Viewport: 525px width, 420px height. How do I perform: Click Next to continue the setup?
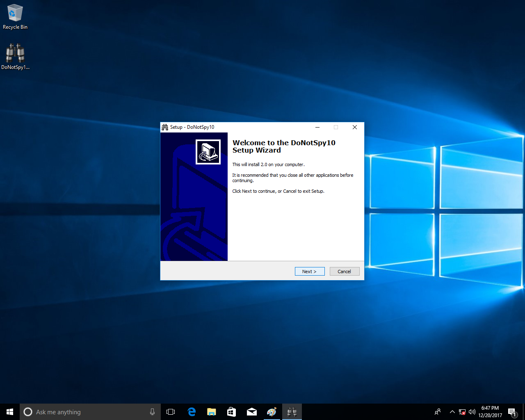(x=310, y=272)
